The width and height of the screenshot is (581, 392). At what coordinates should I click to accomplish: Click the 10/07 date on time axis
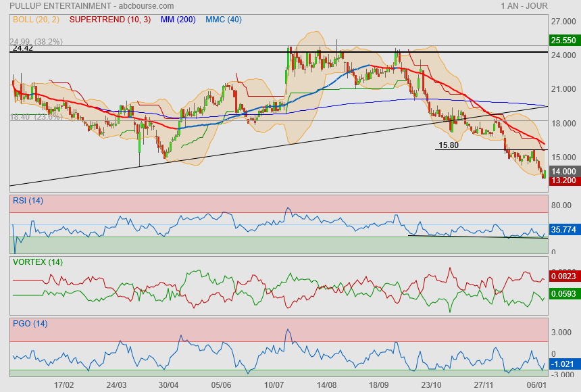coord(274,385)
